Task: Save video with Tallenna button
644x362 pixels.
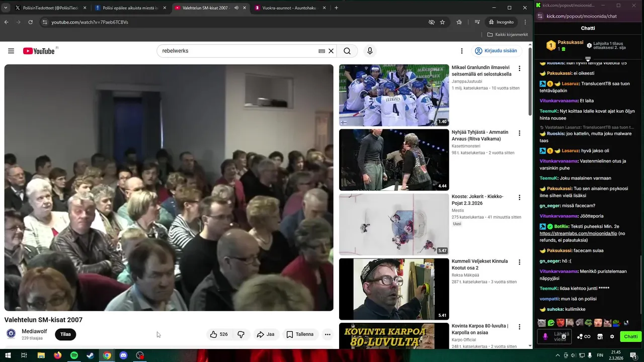Action: 300,334
